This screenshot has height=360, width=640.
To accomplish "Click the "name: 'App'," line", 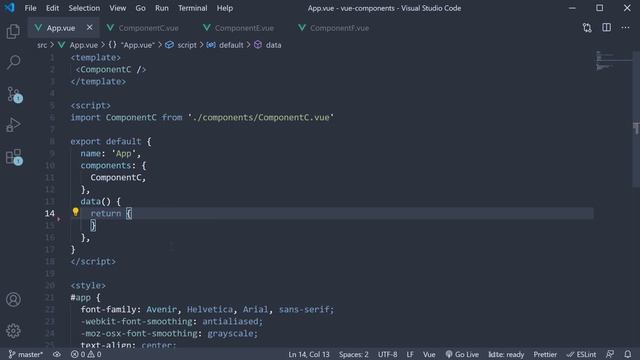I will 111,154.
